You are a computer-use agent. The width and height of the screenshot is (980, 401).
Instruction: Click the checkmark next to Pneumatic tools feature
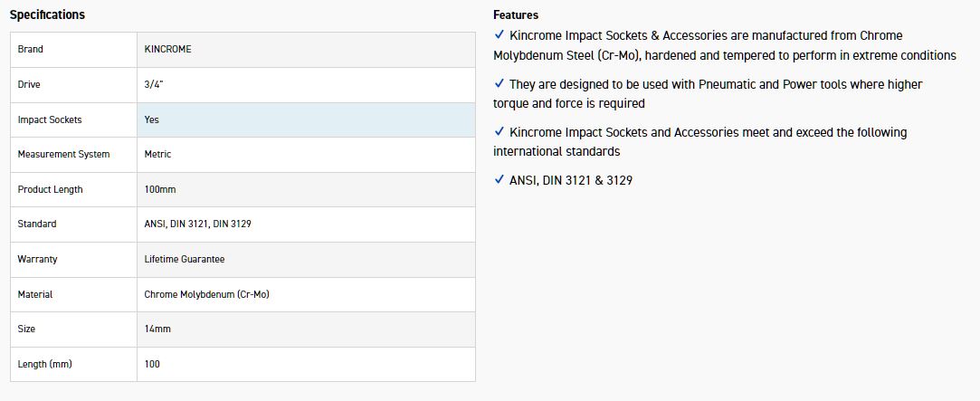tap(500, 83)
